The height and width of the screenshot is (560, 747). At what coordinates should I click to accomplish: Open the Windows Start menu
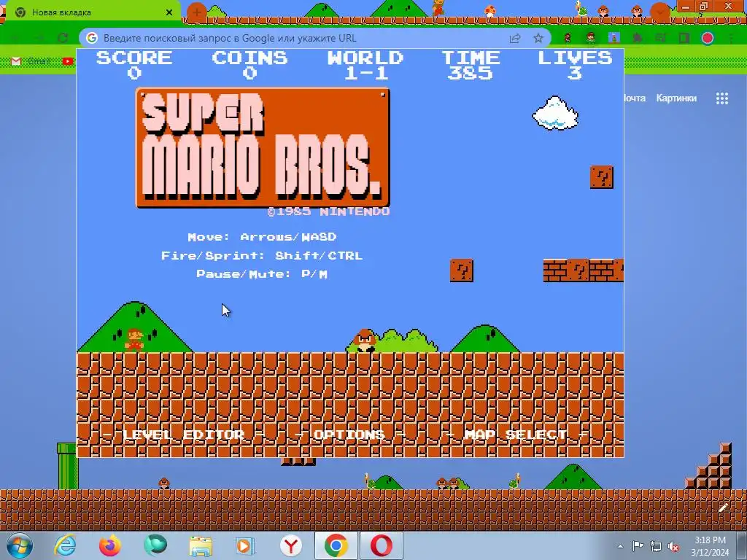(x=18, y=545)
